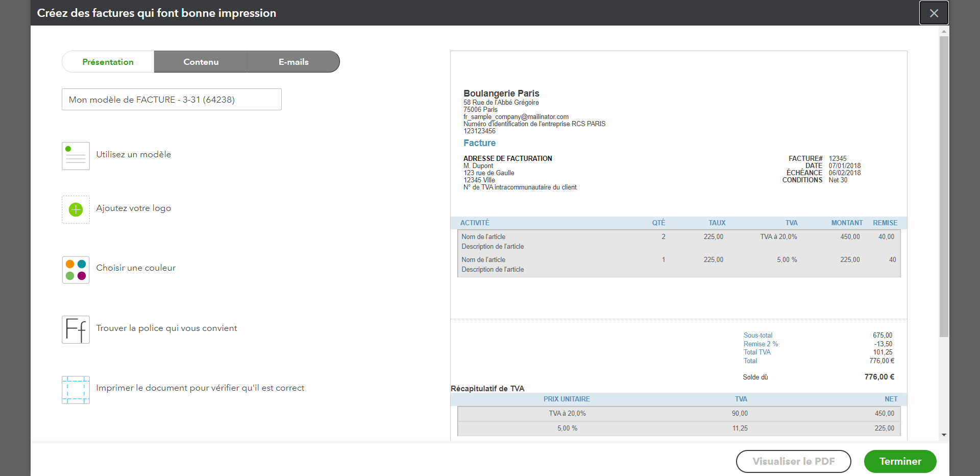Click Visualiser le PDF button

[793, 461]
